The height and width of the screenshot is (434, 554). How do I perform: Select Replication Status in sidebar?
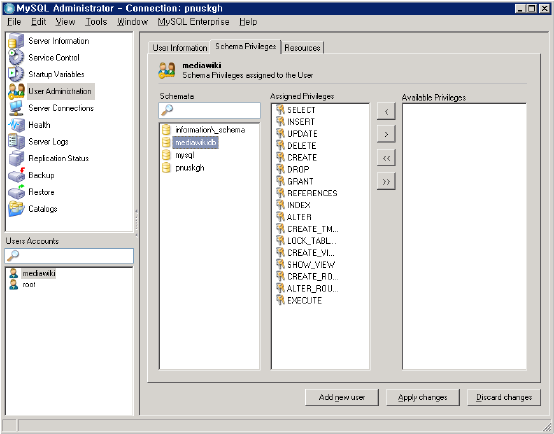click(58, 158)
